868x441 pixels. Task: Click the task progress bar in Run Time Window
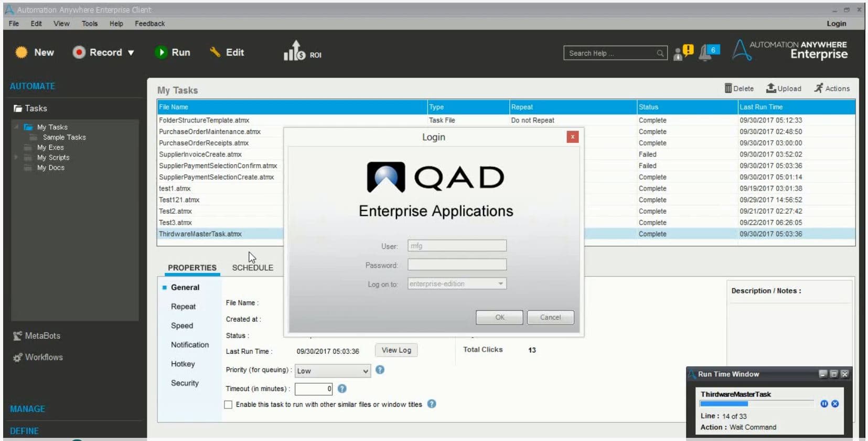[757, 404]
